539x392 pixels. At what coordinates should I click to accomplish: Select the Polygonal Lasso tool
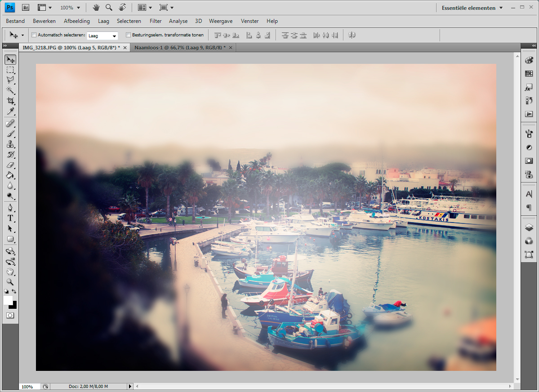click(x=10, y=80)
